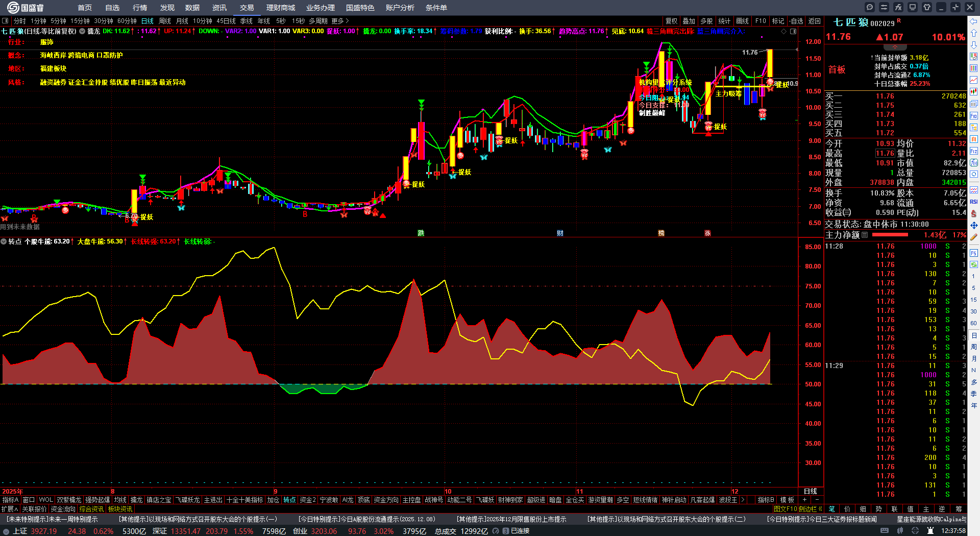Open the 主力净额 list icon
The image size is (980, 536).
865,235
